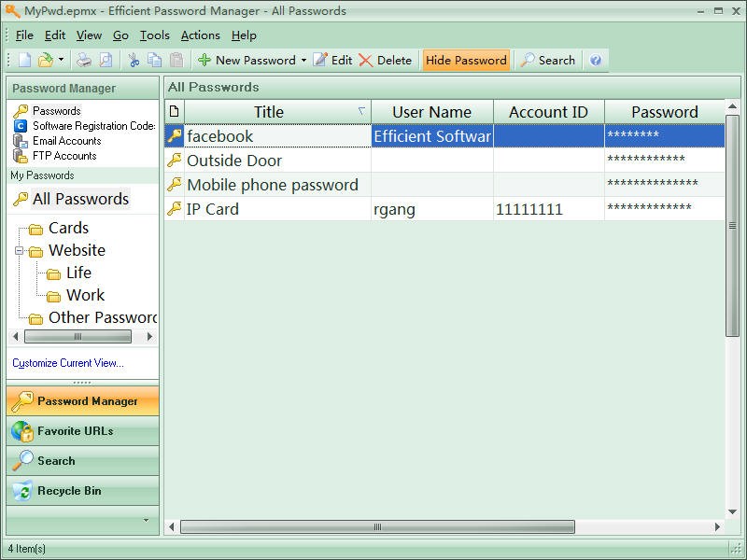Click the Open file folder icon
Image resolution: width=747 pixels, height=560 pixels.
coord(45,60)
